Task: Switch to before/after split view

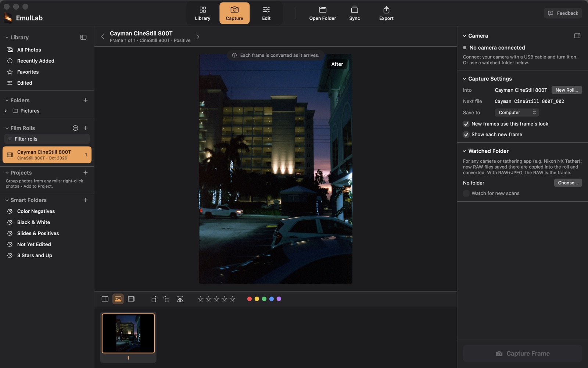Action: 105,299
